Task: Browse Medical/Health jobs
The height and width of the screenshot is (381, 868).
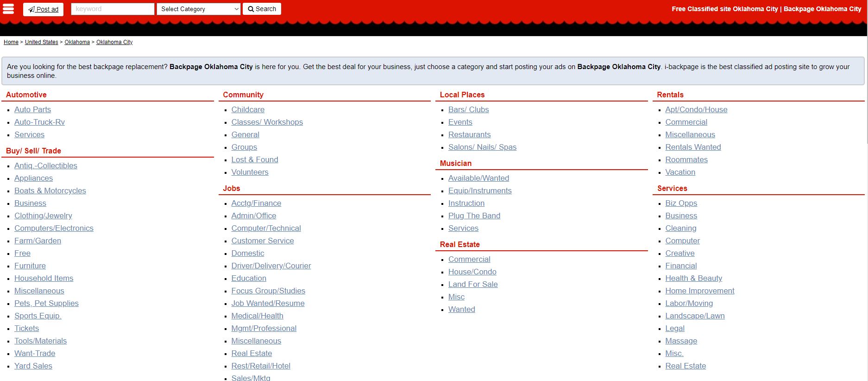Action: tap(258, 316)
